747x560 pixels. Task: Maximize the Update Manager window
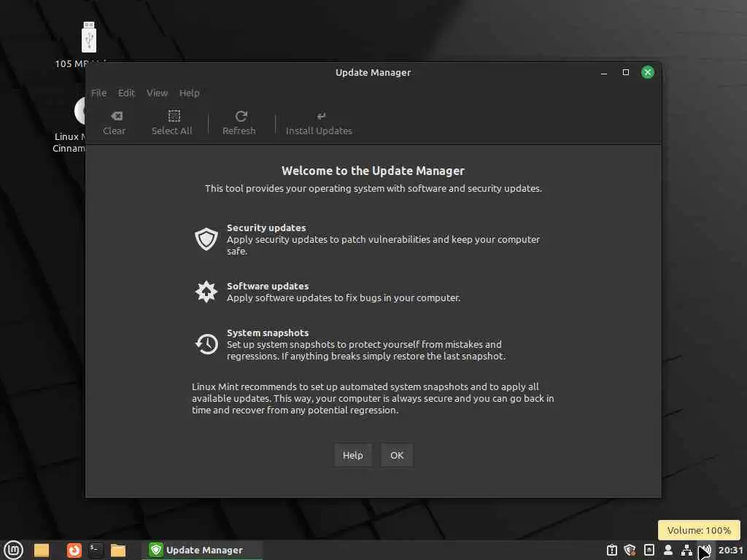(x=625, y=72)
